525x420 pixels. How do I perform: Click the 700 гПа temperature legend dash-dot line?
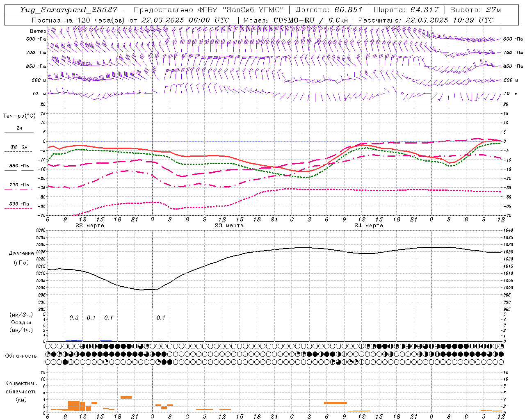point(18,189)
